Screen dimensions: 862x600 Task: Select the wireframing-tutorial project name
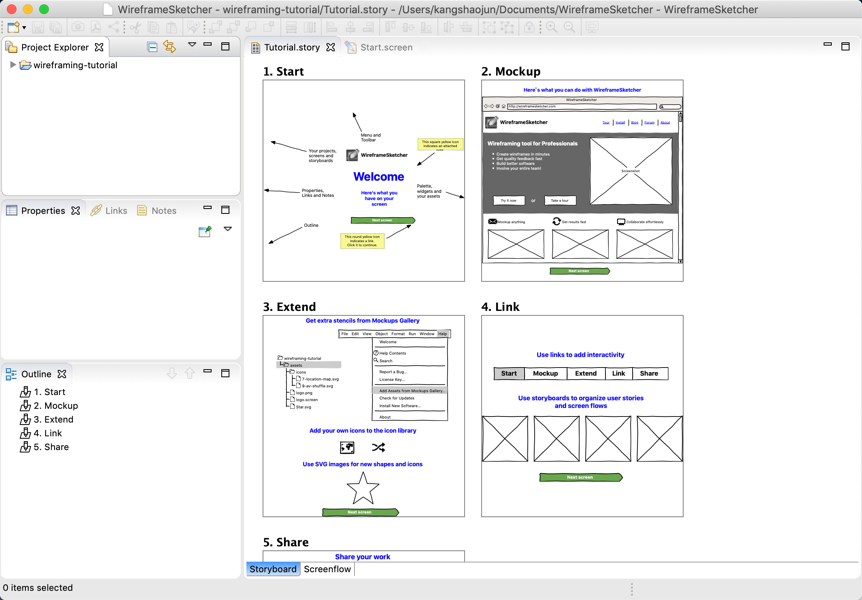pos(75,65)
